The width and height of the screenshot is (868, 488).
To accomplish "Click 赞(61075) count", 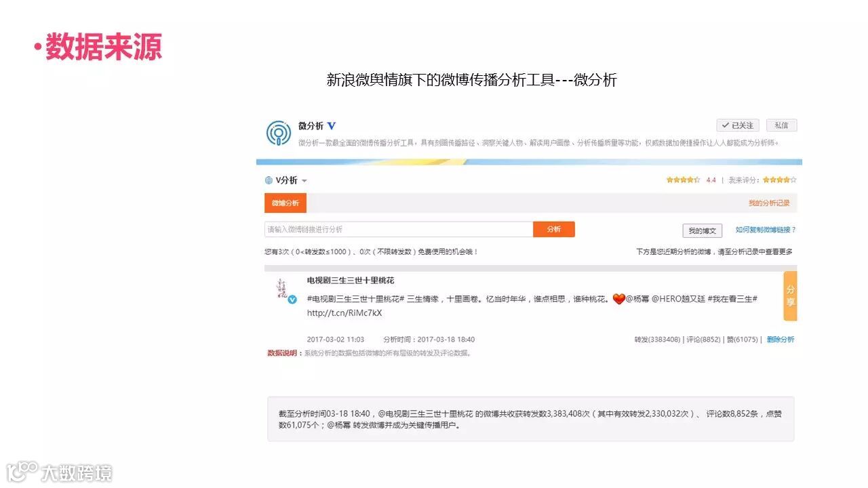I will (x=741, y=340).
